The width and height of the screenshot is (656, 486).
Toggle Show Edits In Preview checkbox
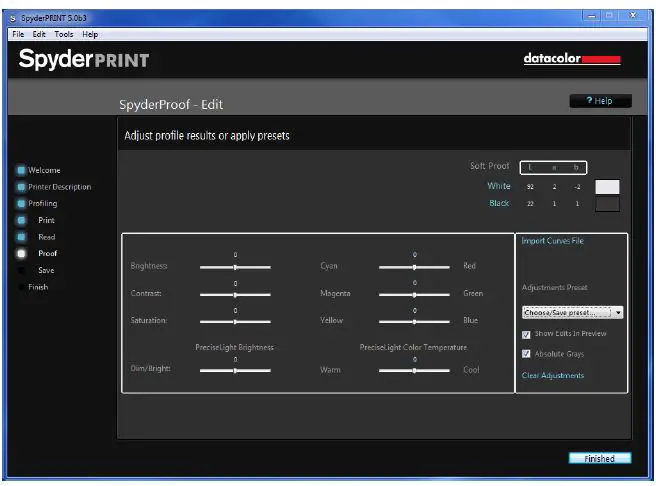tap(526, 334)
